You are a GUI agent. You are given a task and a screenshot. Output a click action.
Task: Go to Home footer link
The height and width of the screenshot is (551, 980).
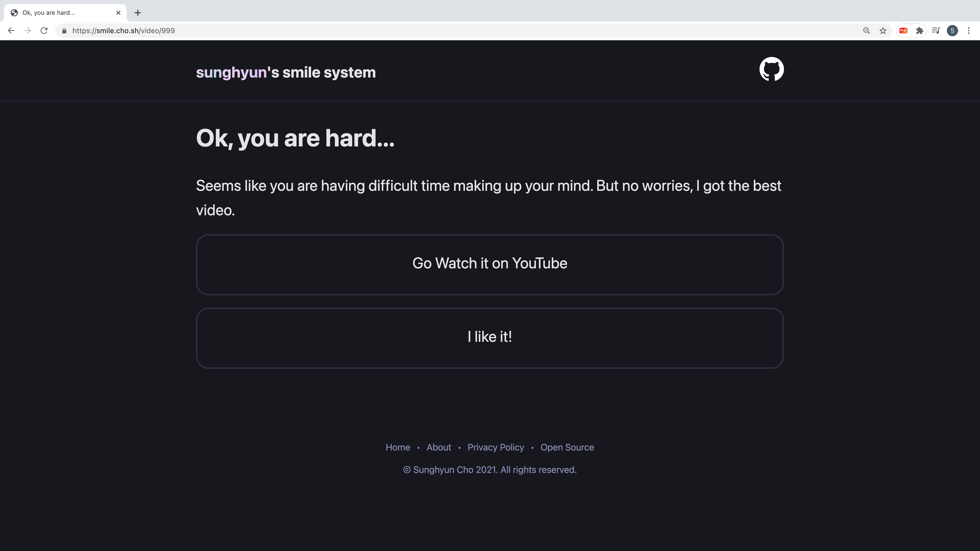click(398, 447)
